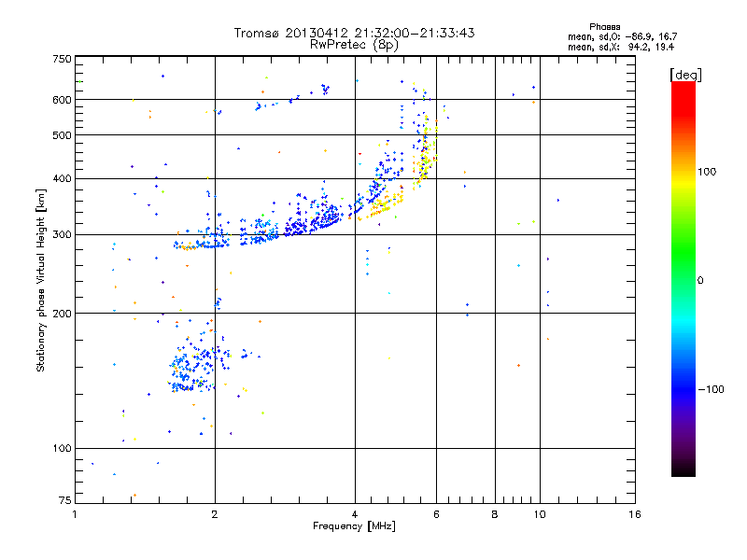Click the "4" tick on the frequency axis
The image size is (747, 560).
(355, 514)
